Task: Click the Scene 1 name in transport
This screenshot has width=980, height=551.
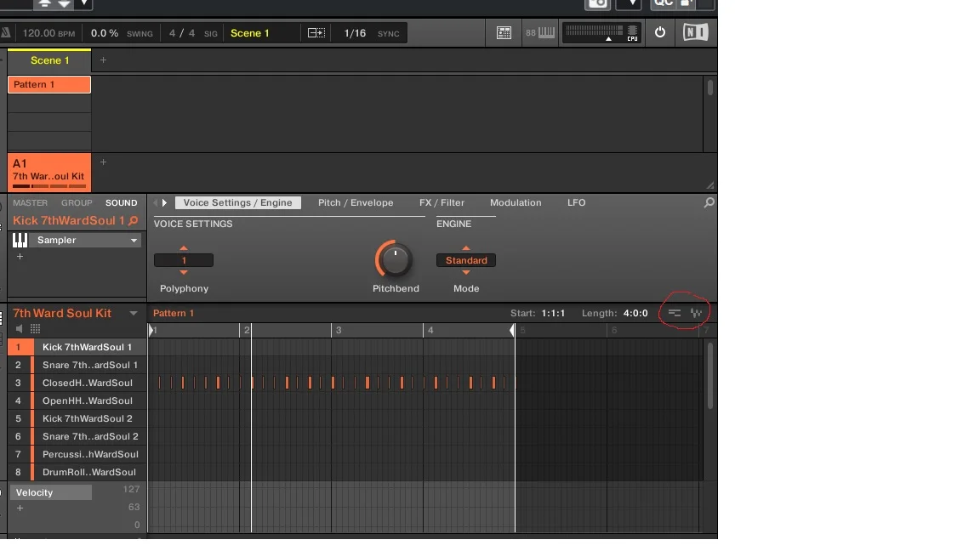Action: 250,33
